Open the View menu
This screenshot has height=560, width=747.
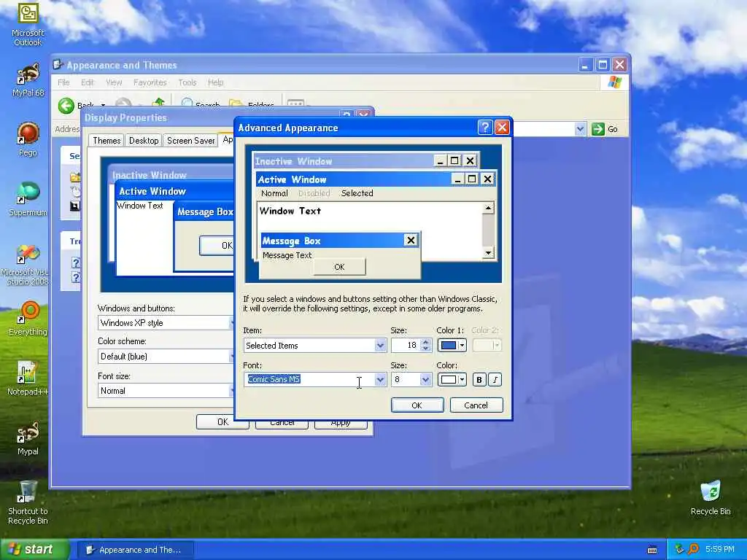tap(114, 82)
